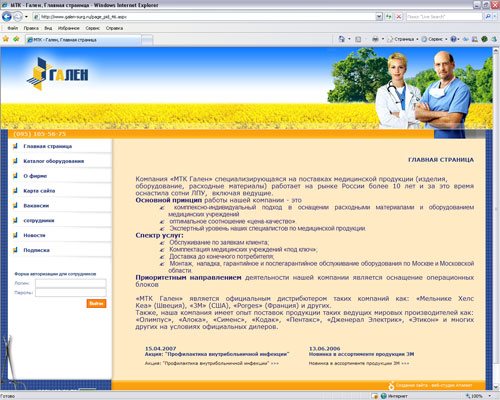
Task: Open the Подписка sidebar link
Action: coord(36,250)
